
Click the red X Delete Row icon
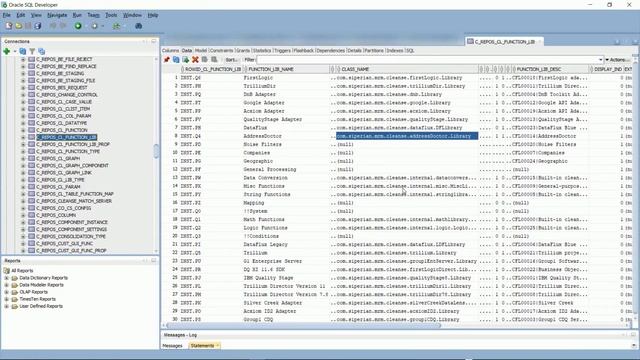[195, 60]
